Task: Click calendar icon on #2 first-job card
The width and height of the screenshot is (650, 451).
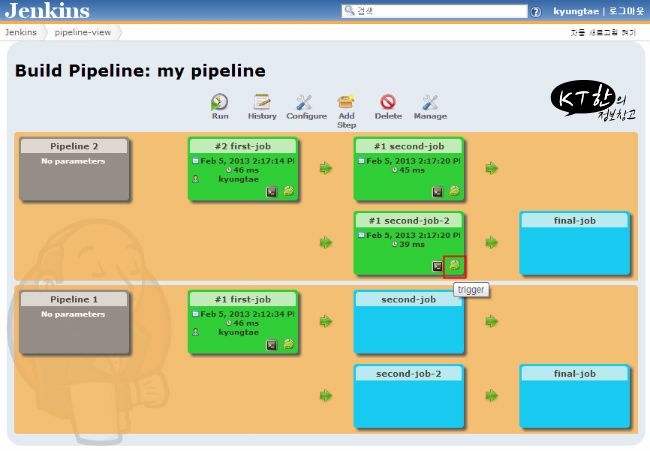Action: 196,161
